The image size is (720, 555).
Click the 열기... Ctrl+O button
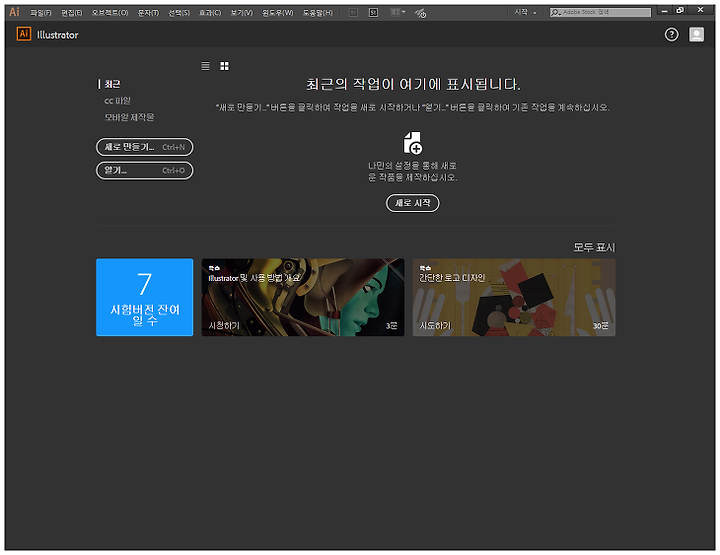(145, 170)
